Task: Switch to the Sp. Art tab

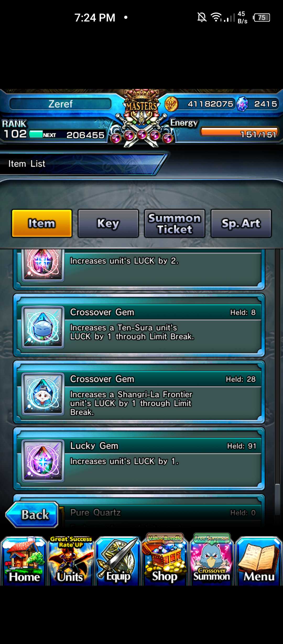Action: point(241,223)
